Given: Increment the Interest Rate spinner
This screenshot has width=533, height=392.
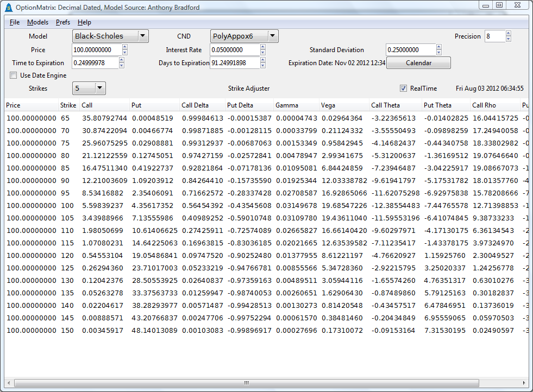Looking at the screenshot, I should pos(262,47).
